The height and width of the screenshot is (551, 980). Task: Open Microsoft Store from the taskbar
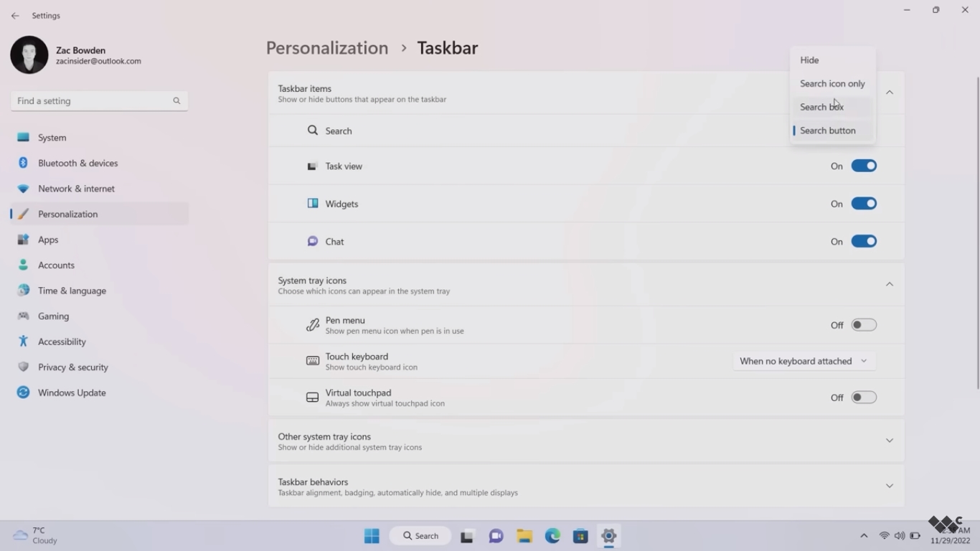[x=580, y=536]
